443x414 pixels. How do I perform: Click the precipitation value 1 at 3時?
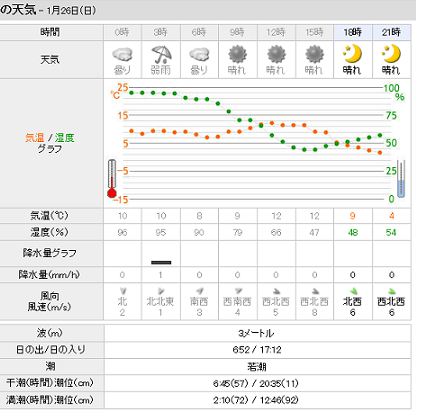tap(161, 275)
